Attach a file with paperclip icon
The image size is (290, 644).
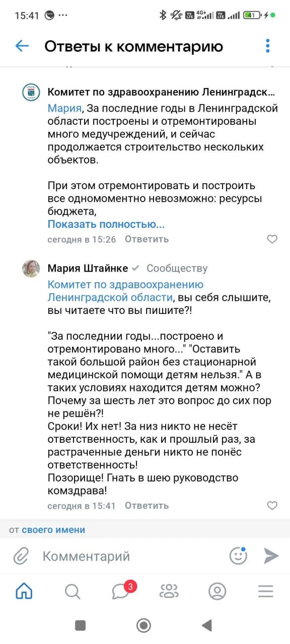(21, 556)
